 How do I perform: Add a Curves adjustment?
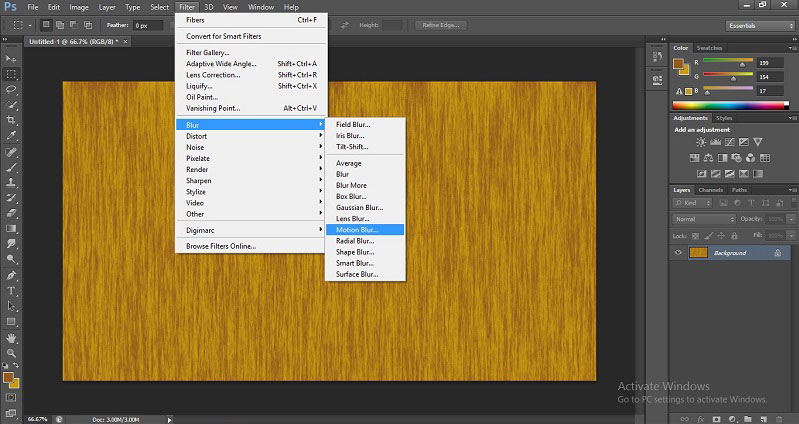[730, 142]
